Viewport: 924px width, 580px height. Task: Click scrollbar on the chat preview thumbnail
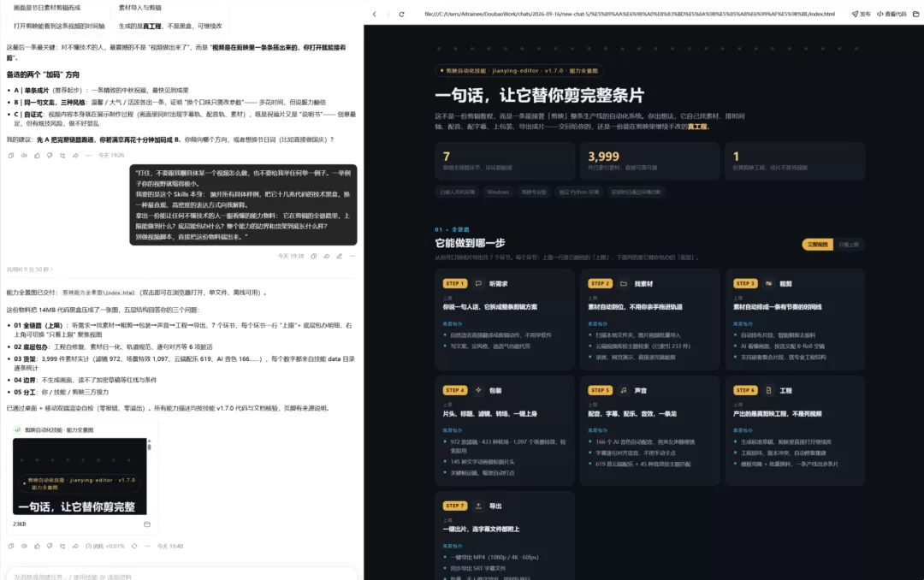click(149, 445)
